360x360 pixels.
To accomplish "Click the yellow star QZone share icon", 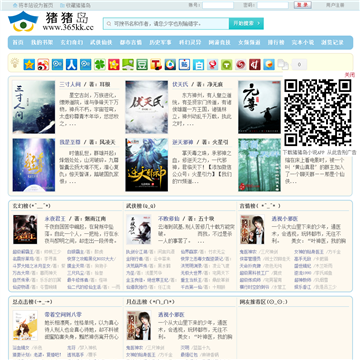I will click(x=29, y=64).
